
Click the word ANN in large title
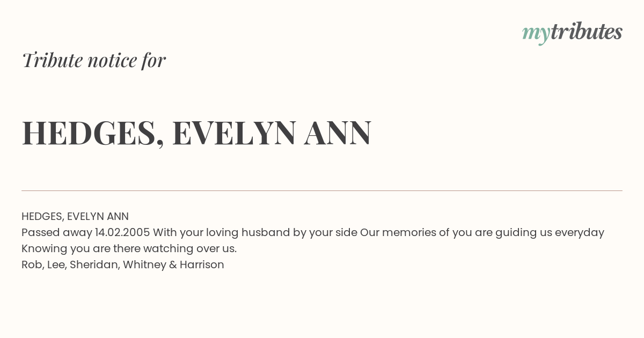(x=338, y=133)
